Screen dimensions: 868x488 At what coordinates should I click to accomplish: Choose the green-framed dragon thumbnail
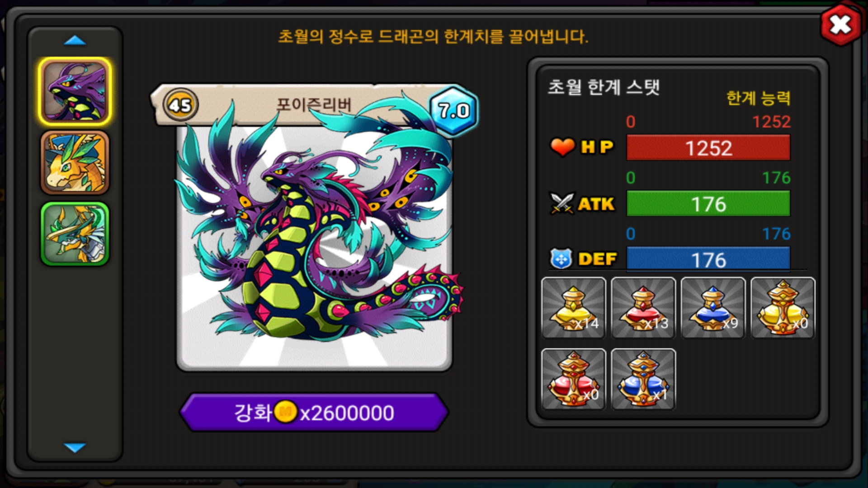tap(75, 234)
